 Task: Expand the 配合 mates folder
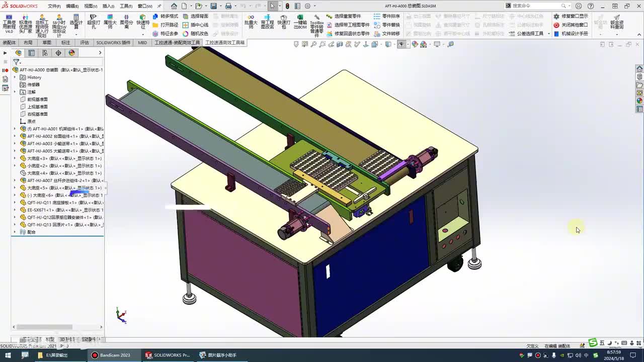point(15,232)
